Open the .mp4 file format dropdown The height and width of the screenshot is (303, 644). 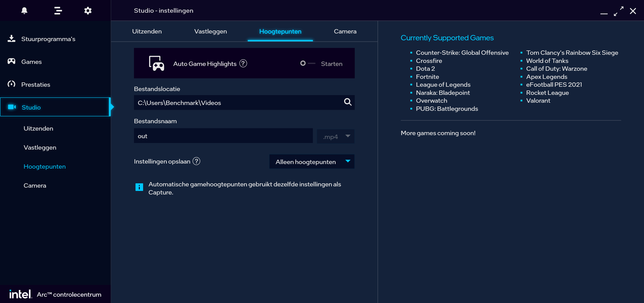click(x=335, y=136)
